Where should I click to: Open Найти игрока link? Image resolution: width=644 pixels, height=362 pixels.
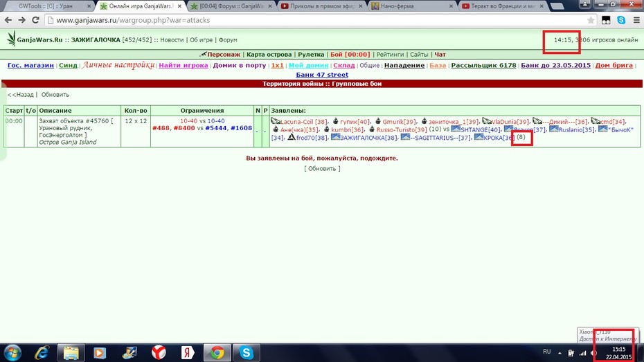(184, 65)
